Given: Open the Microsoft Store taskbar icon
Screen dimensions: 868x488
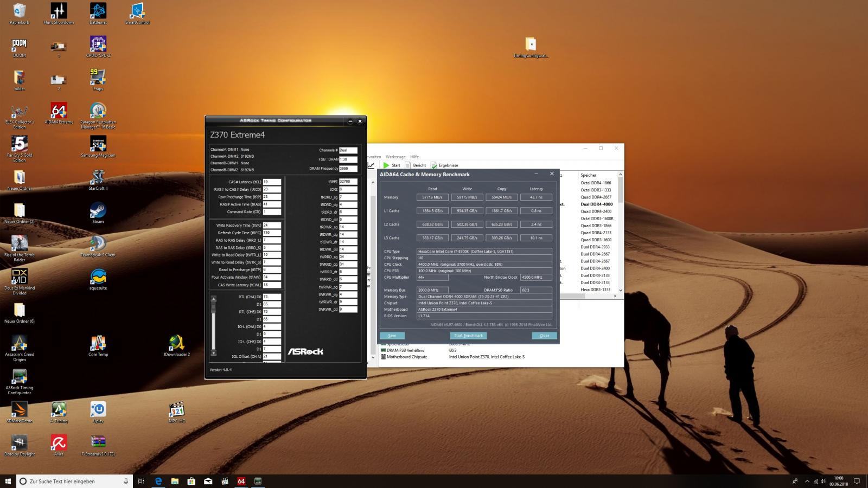Looking at the screenshot, I should [x=191, y=481].
